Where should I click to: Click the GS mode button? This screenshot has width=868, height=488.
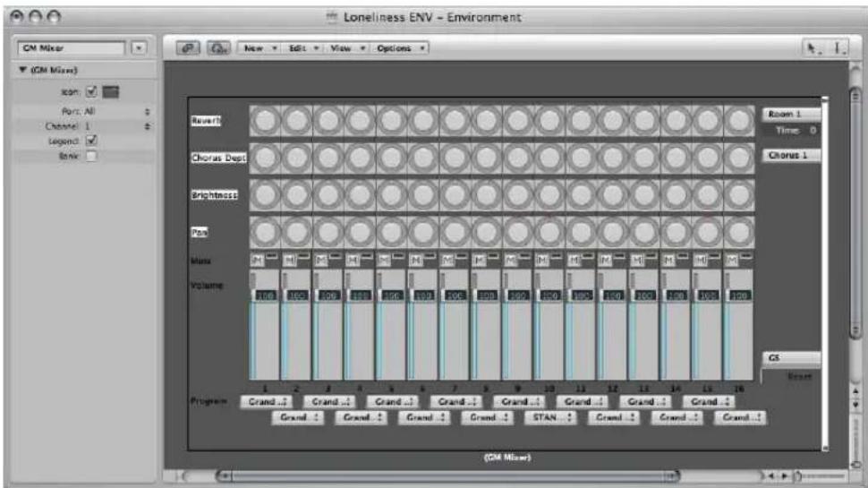click(791, 358)
